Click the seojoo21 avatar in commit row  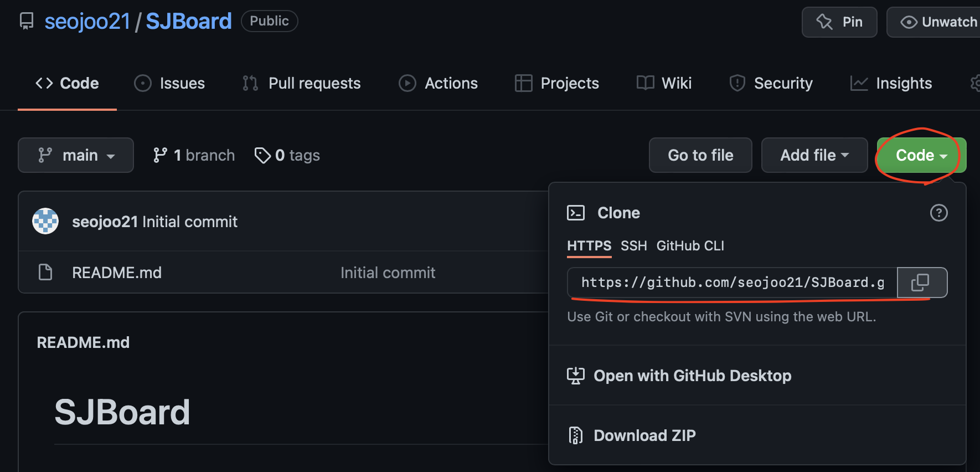coord(45,221)
